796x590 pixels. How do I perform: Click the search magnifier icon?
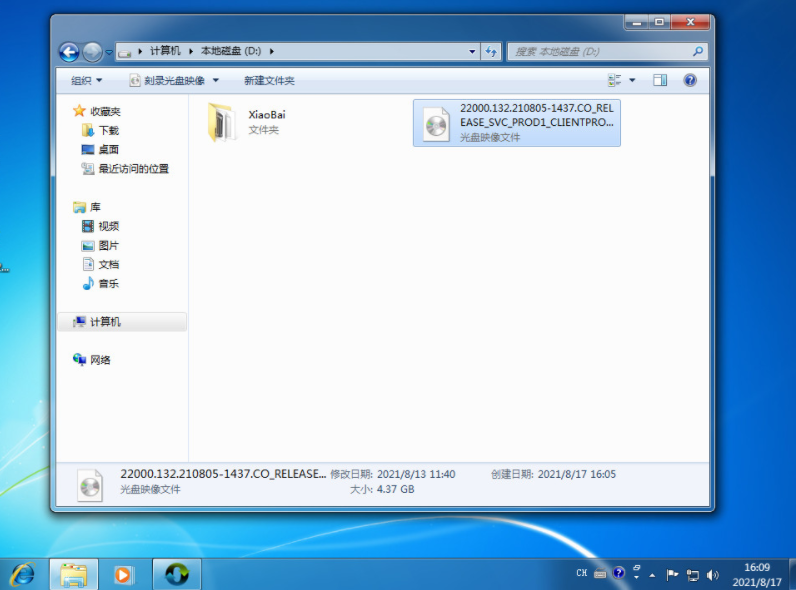pyautogui.click(x=698, y=51)
